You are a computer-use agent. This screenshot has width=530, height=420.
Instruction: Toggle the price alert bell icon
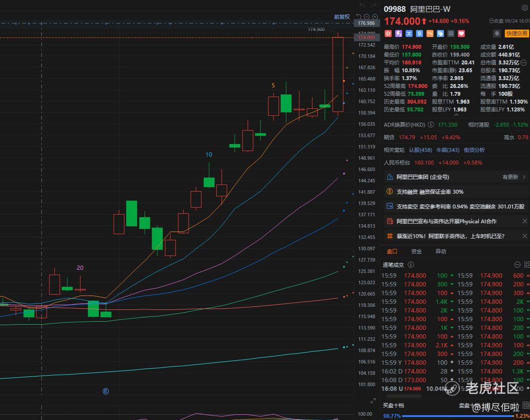point(496,34)
